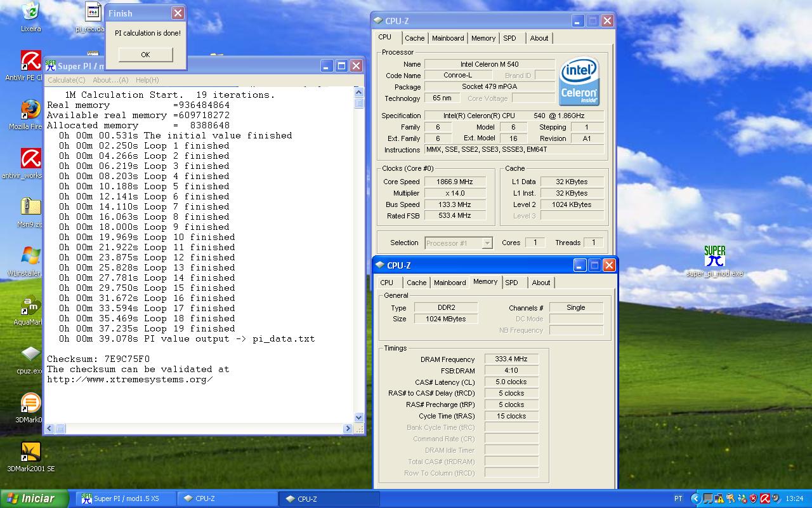
Task: Click the Iniciar start button
Action: (34, 498)
